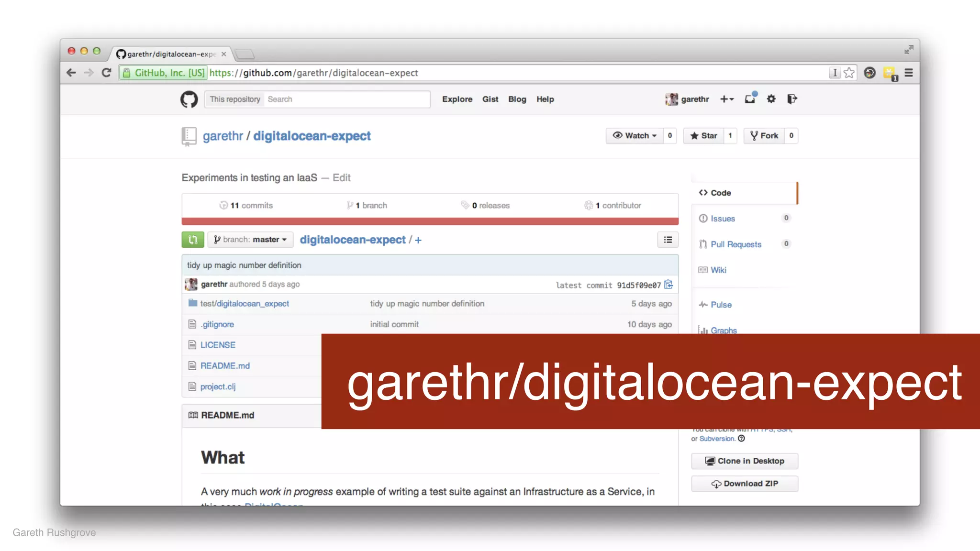
Task: Toggle fullscreen with the expand arrows
Action: pos(909,50)
